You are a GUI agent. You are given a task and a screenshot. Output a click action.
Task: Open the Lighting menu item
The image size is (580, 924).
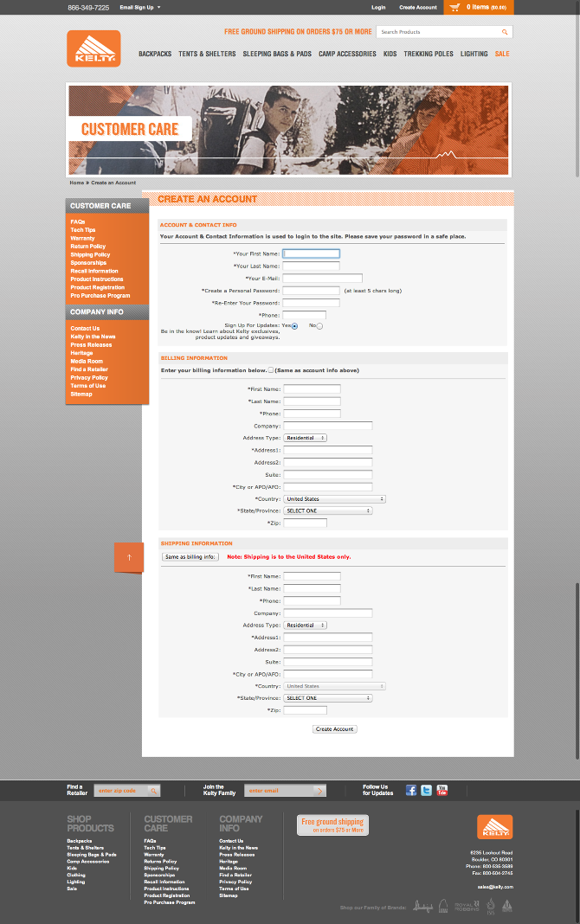(474, 54)
